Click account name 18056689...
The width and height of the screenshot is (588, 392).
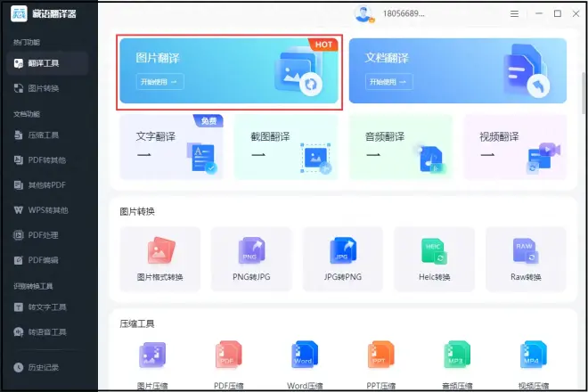pos(404,14)
